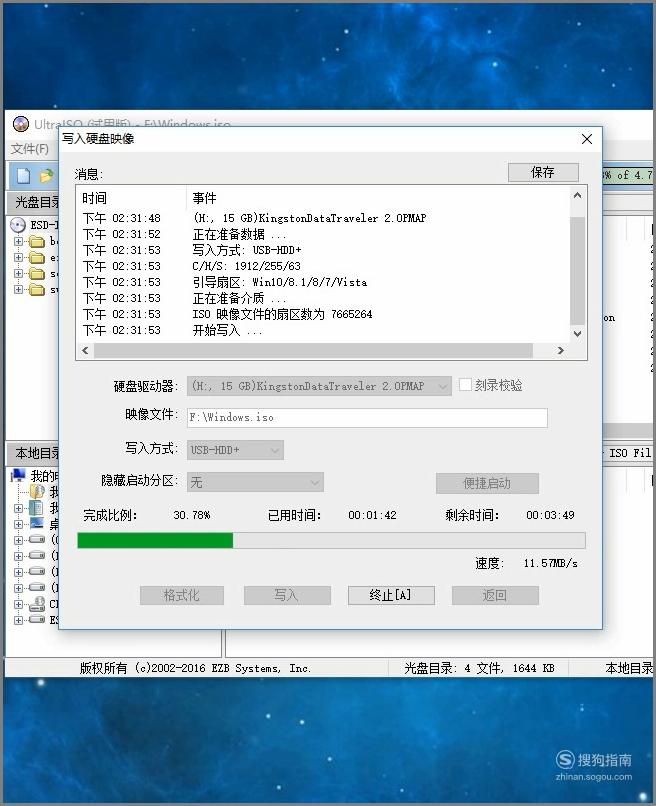
Task: Select the desktop (桌) icon in local tree
Action: point(37,524)
